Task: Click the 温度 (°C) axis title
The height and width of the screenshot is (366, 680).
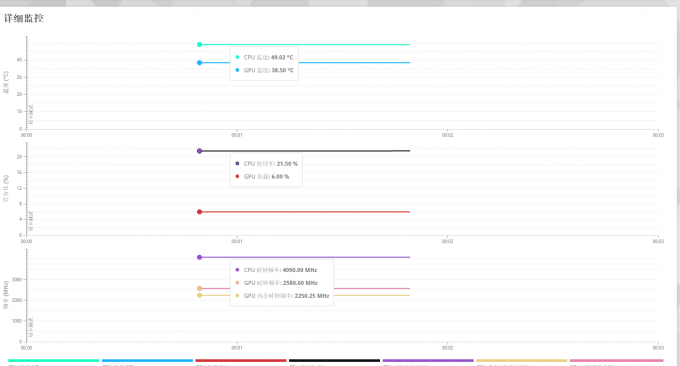Action: point(6,82)
